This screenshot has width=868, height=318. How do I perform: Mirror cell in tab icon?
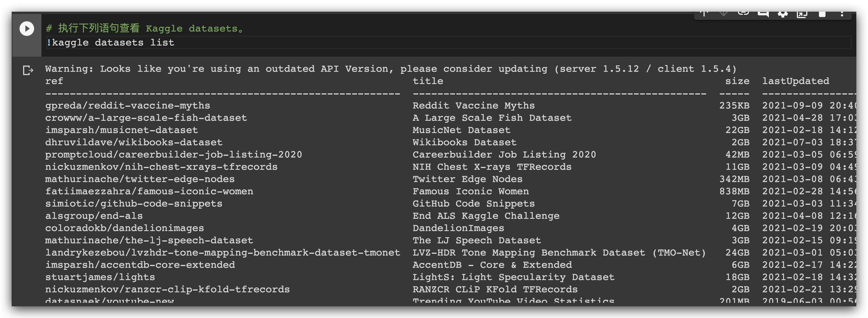click(x=802, y=14)
